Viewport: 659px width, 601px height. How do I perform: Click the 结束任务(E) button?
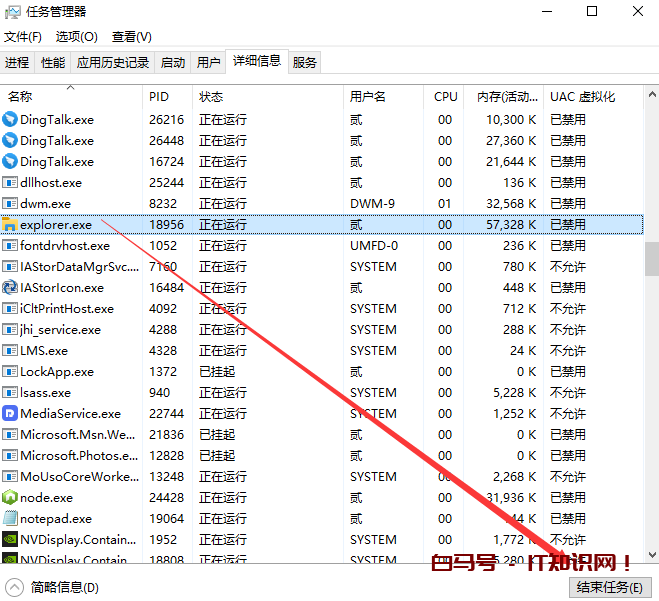[x=609, y=587]
